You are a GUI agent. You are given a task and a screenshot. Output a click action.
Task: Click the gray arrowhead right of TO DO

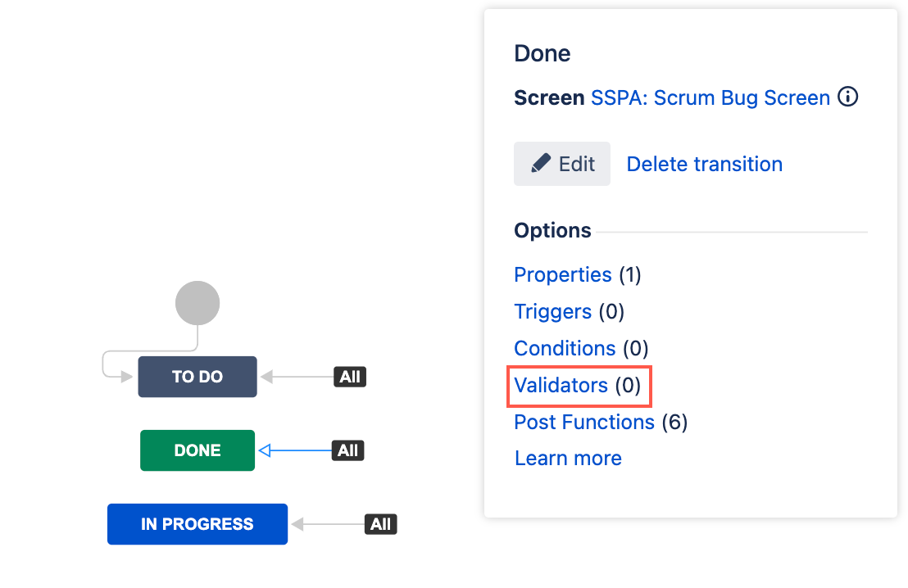coord(266,377)
